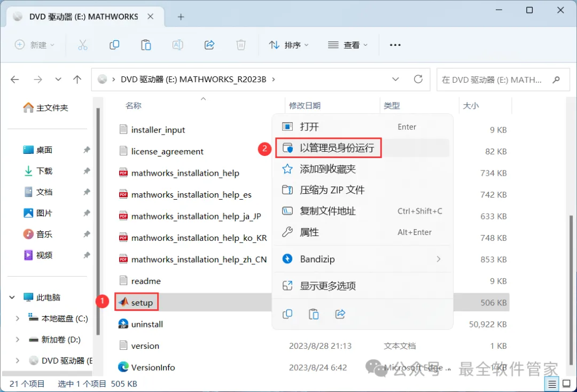Screen dimensions: 577x392
Task: Click the Paste clipboard icon in toolbar
Action: click(x=146, y=45)
